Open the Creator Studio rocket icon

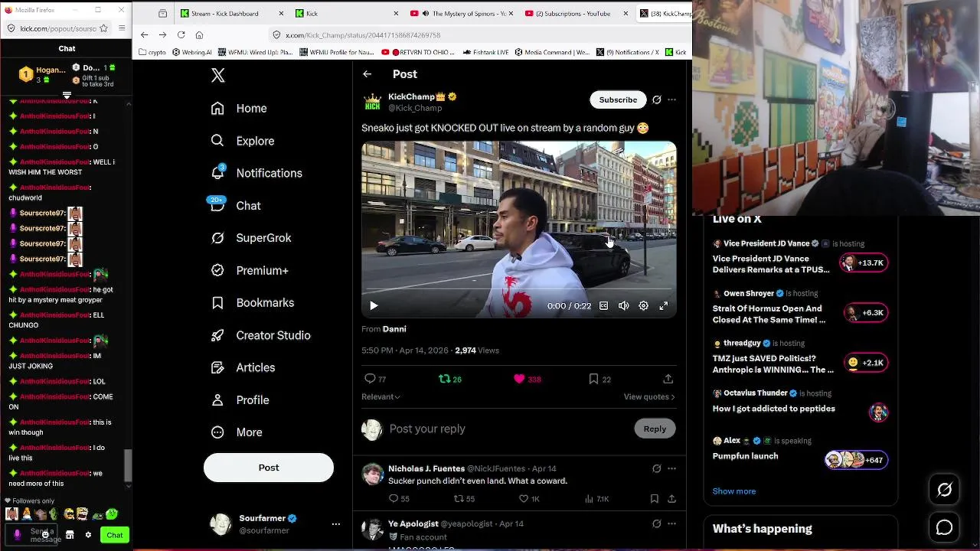point(218,335)
